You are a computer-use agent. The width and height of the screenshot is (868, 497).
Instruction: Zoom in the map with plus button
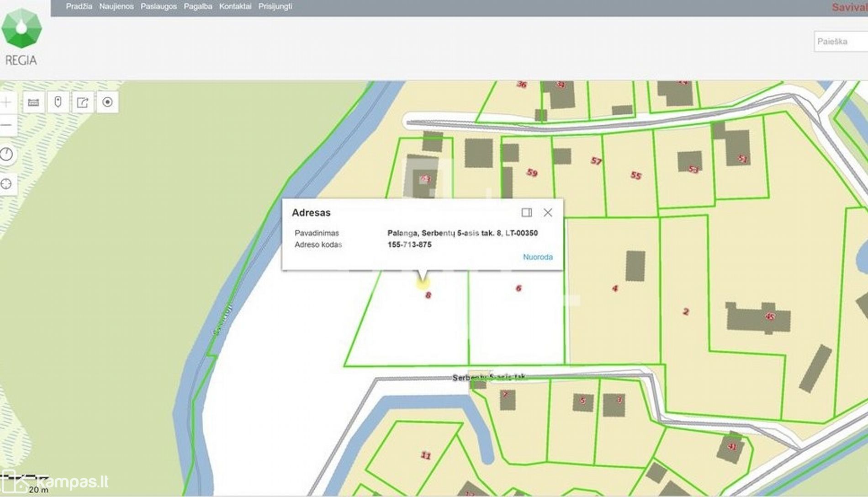pyautogui.click(x=6, y=102)
